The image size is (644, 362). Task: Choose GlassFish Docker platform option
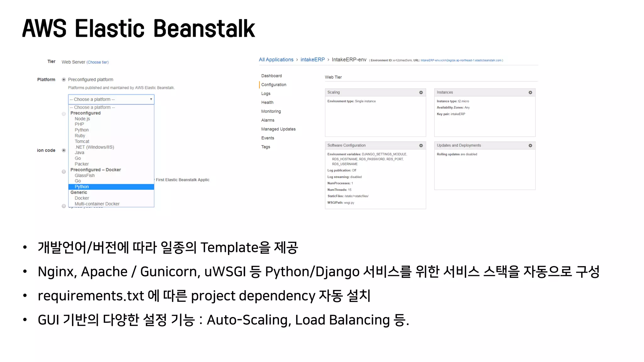coord(85,175)
